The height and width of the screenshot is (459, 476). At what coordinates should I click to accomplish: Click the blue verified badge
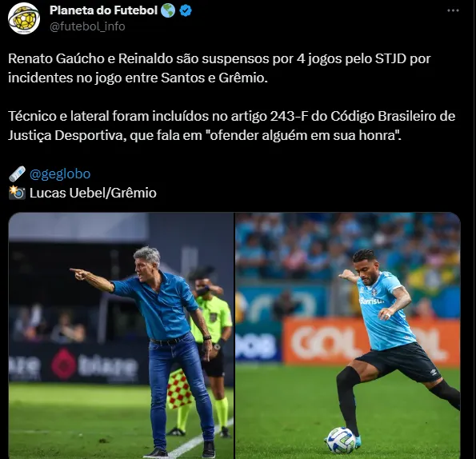pyautogui.click(x=186, y=10)
